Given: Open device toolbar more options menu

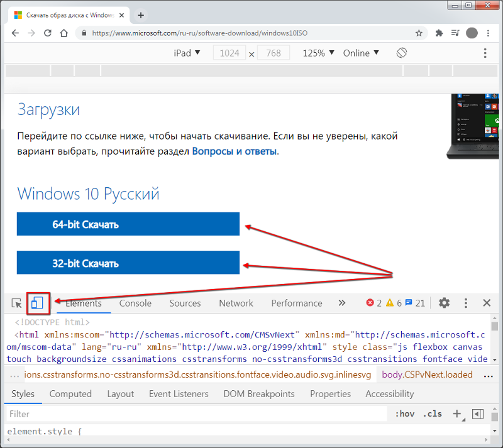Looking at the screenshot, I should (485, 53).
